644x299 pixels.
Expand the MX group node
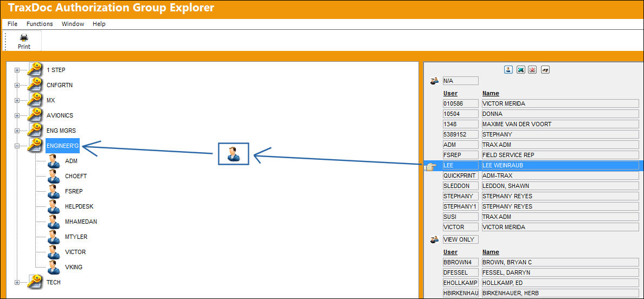tap(17, 101)
